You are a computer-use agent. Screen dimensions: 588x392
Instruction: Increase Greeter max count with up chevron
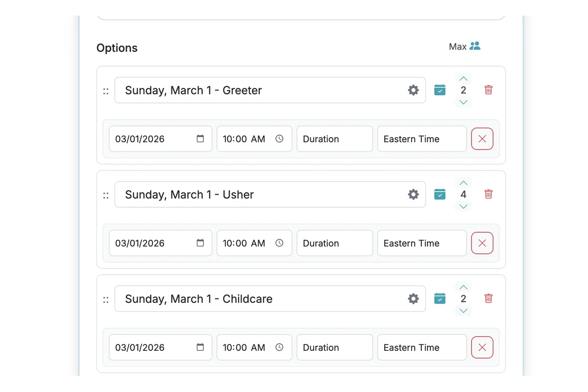click(x=463, y=78)
